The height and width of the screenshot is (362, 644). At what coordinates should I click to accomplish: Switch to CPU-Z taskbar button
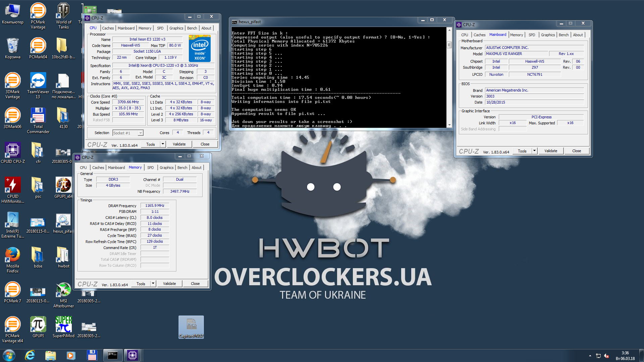click(x=132, y=355)
